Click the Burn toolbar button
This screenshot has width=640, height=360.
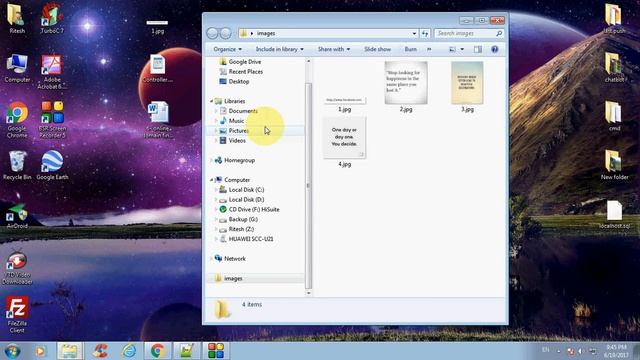pos(411,49)
